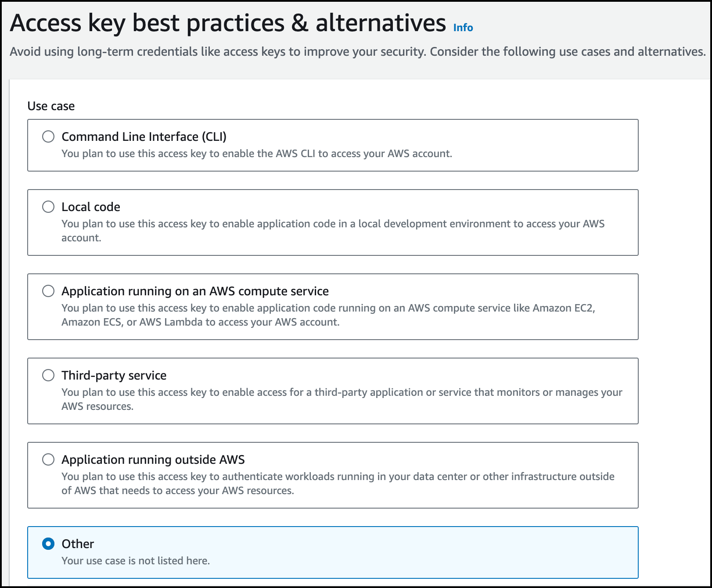Click the "Application running on an AWS compute service" title
Image resolution: width=712 pixels, height=588 pixels.
pos(195,291)
